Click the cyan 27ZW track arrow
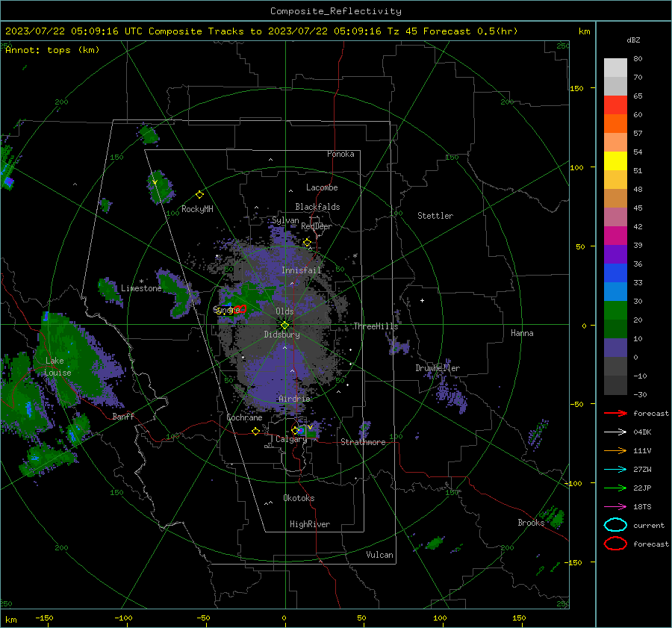 [615, 470]
